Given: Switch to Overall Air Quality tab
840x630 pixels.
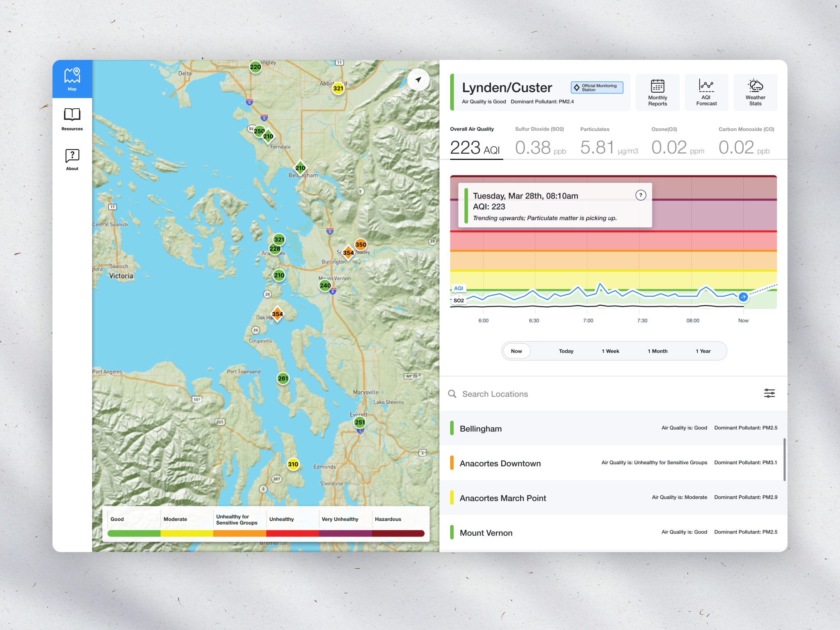Looking at the screenshot, I should [476, 142].
